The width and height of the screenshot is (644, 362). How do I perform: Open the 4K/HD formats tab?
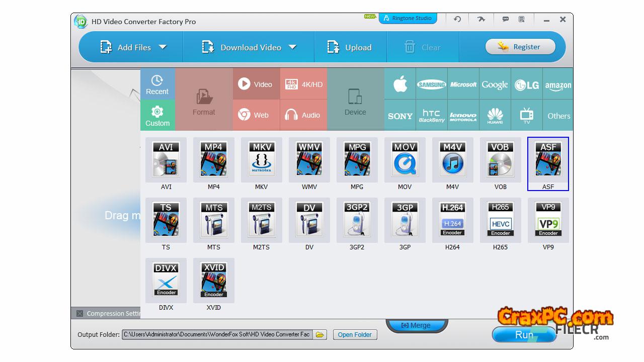tap(304, 84)
